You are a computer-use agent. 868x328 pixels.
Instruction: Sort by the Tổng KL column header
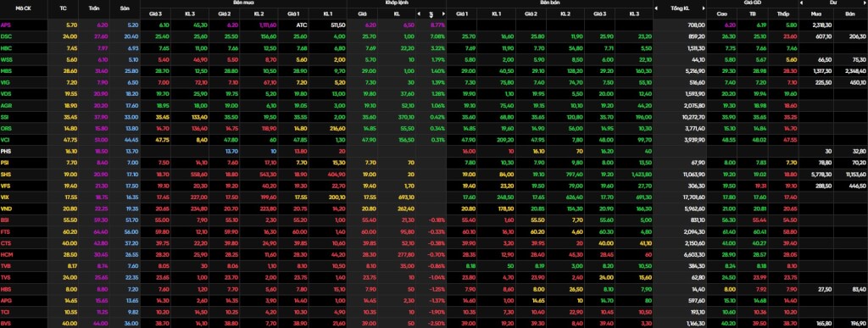[x=680, y=8]
